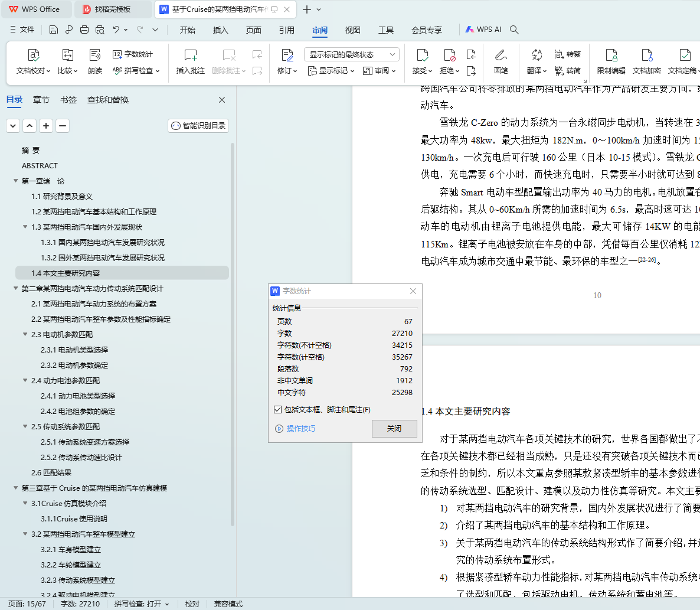Close the 字数统计 dialog with X

coord(413,291)
